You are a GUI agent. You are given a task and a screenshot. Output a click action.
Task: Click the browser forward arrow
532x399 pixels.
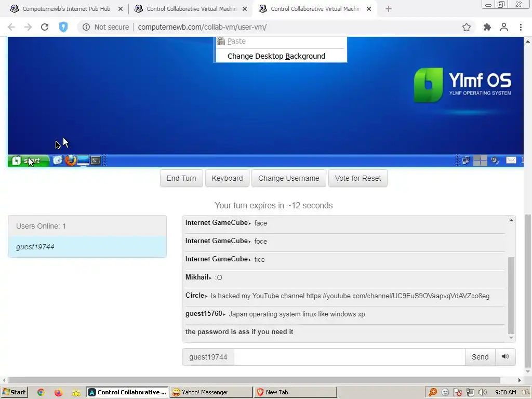[x=28, y=27]
